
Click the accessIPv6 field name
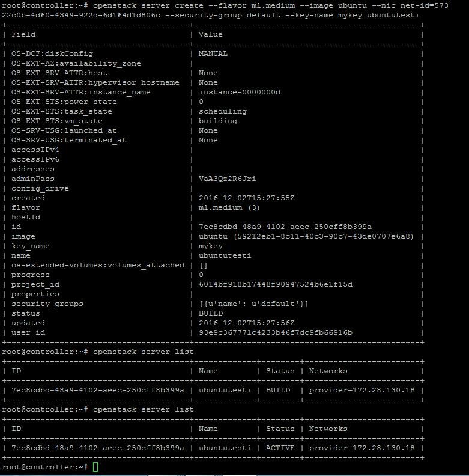pyautogui.click(x=35, y=159)
